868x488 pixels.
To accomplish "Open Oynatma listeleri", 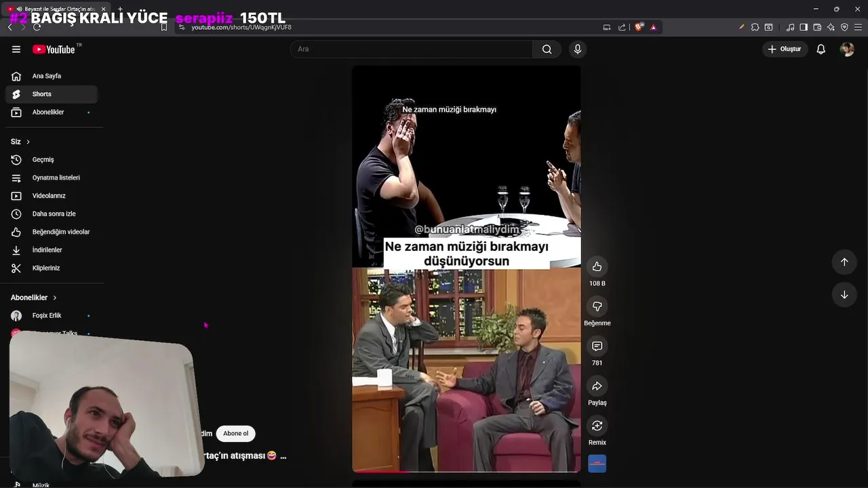I will click(52, 178).
